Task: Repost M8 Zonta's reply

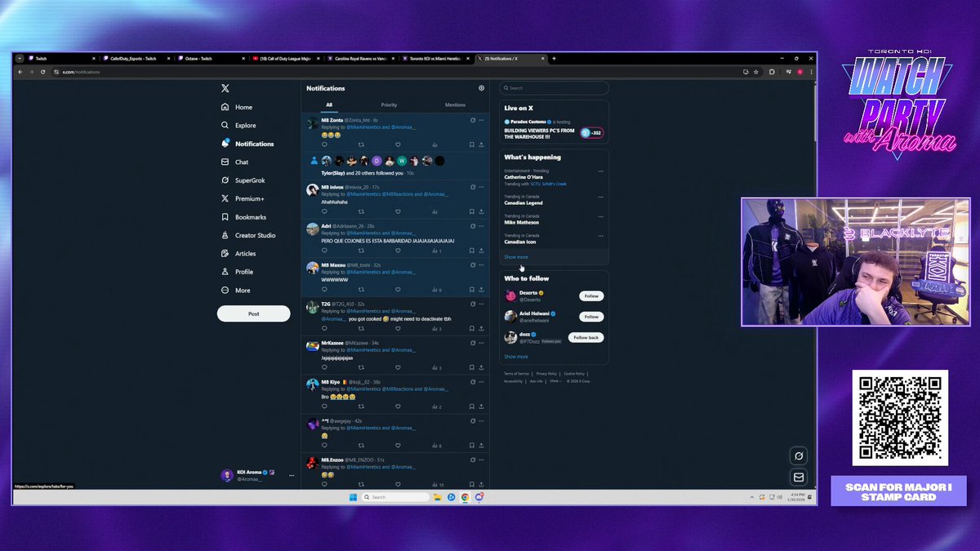Action: (361, 144)
